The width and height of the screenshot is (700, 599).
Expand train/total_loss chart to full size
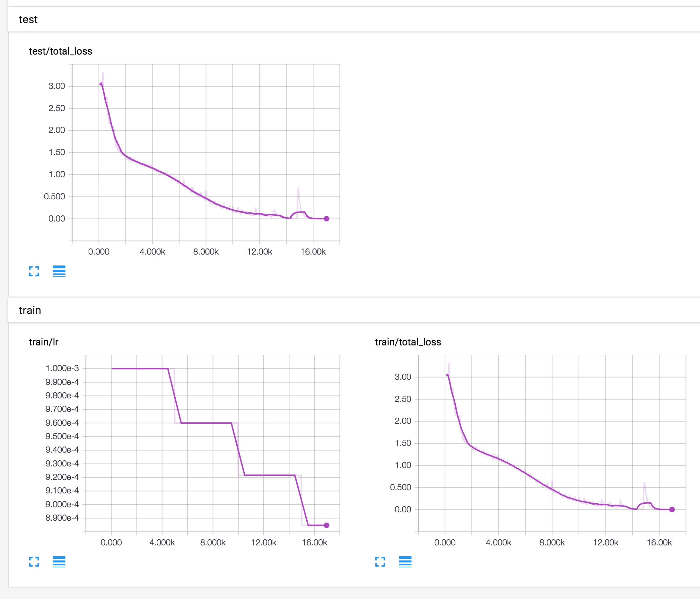380,561
